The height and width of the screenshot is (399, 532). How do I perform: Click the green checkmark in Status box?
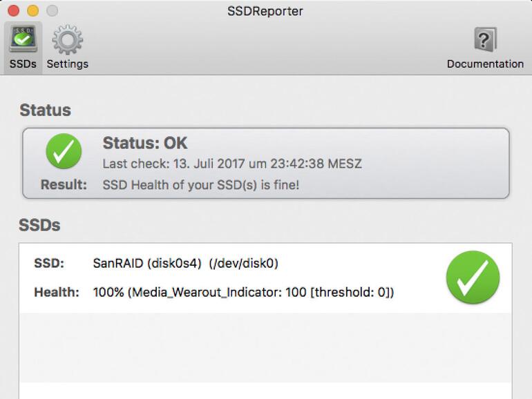point(64,151)
